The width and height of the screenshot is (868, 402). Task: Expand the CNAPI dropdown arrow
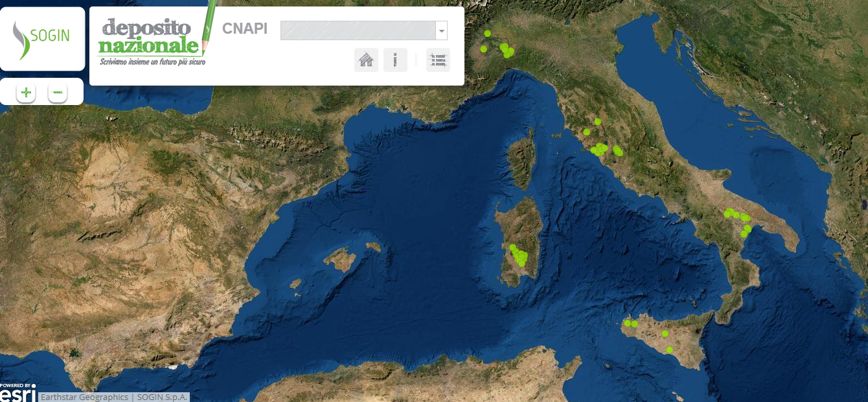[x=442, y=30]
